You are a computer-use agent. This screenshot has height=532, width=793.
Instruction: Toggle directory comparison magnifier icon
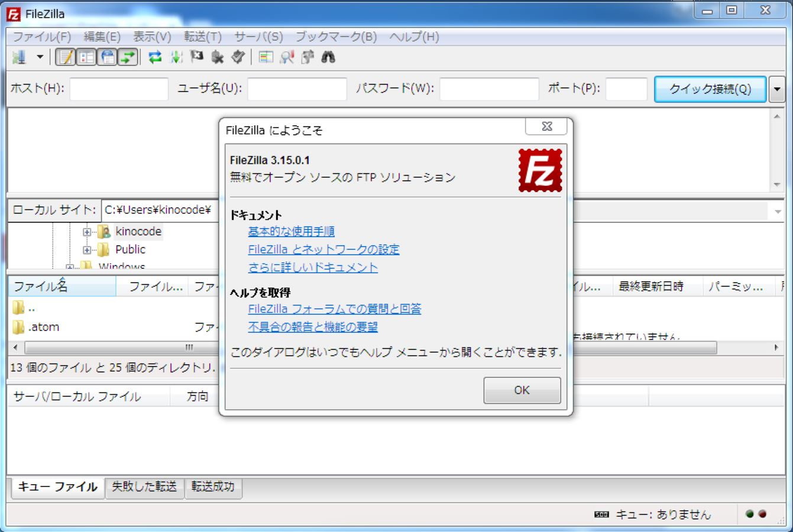(x=287, y=57)
